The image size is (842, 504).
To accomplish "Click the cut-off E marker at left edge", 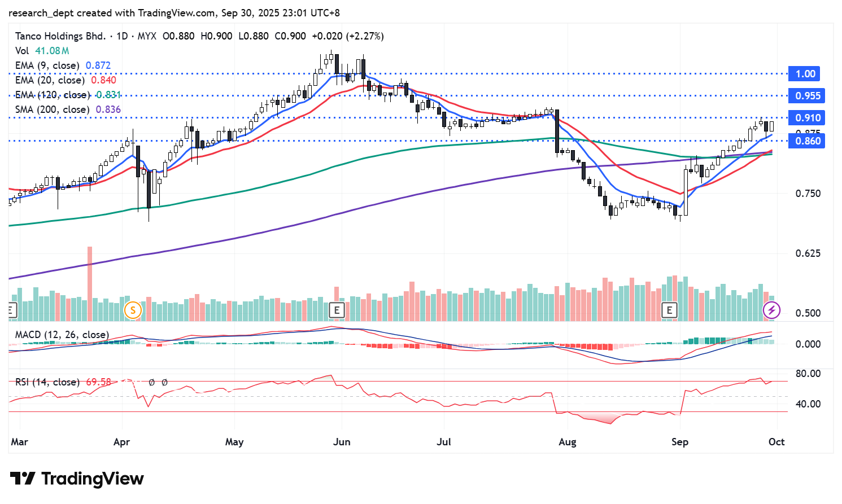I will (x=10, y=310).
